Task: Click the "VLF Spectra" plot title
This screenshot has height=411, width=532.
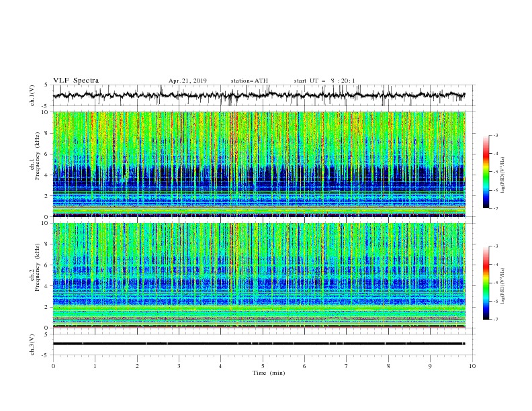Action: (x=76, y=81)
